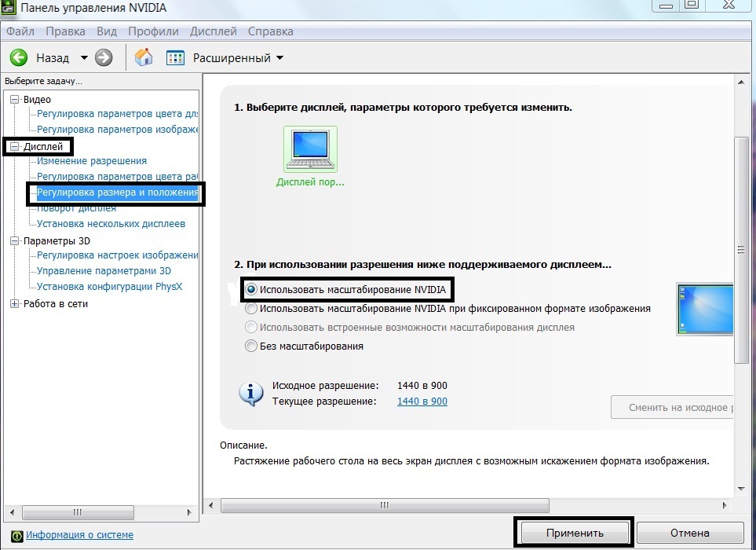
Task: Click the 1440 в 900 current resolution link
Action: [x=422, y=401]
